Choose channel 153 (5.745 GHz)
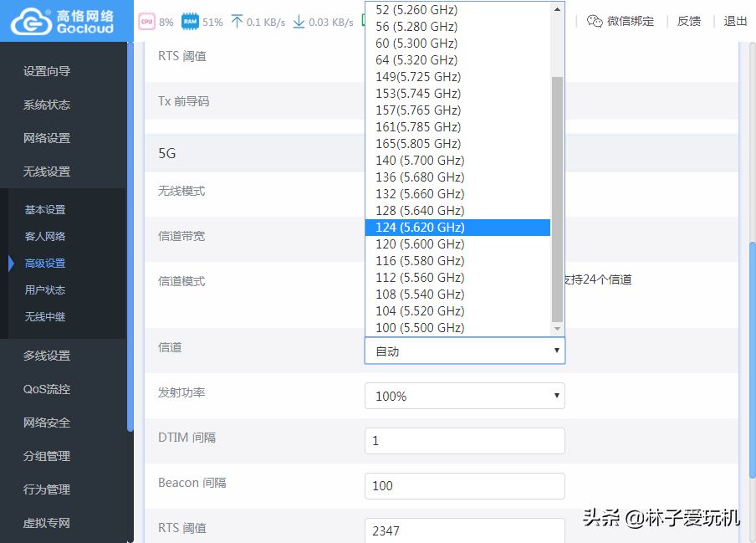The width and height of the screenshot is (756, 543). pyautogui.click(x=457, y=93)
